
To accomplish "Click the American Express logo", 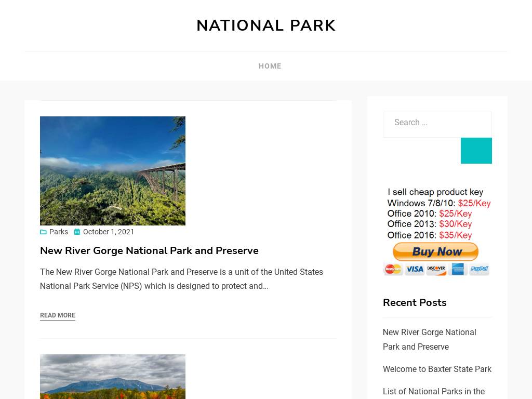I will coord(458,269).
